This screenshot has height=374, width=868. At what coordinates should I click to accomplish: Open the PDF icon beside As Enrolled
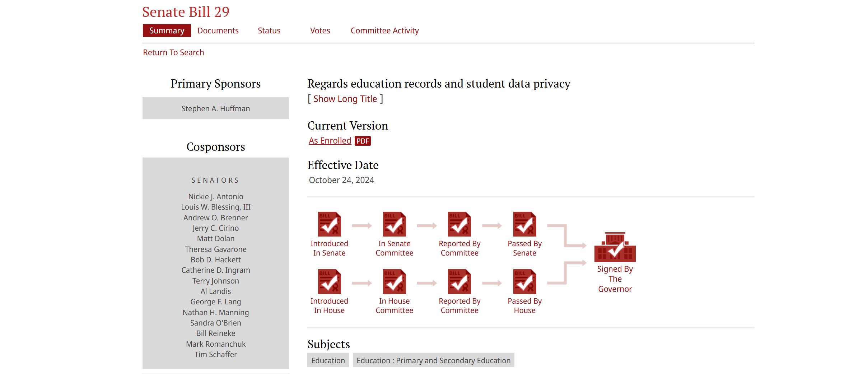363,141
